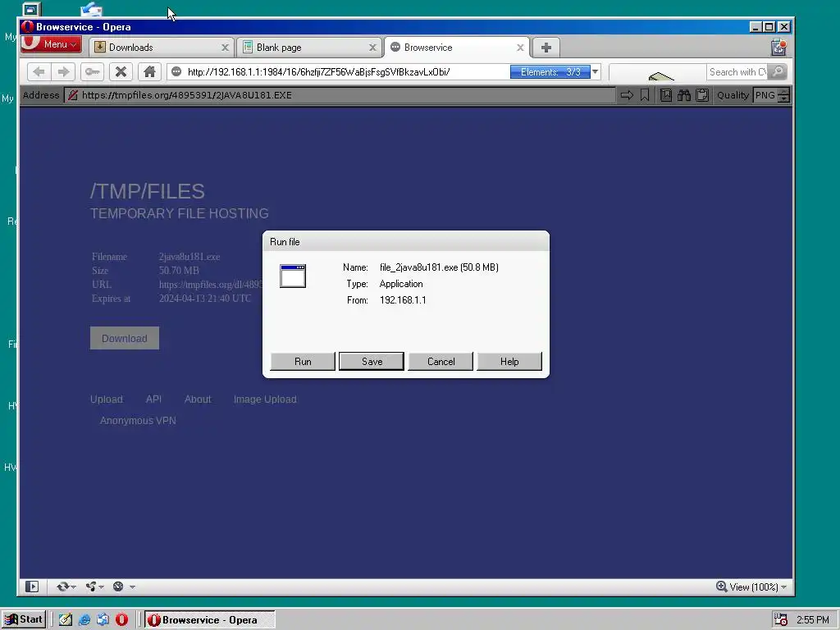This screenshot has height=630, width=840.
Task: Click the Windows Start button
Action: pos(24,620)
